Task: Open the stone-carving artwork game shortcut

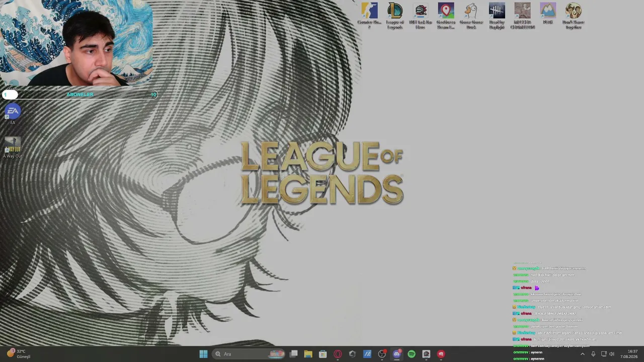Action: 522,16
